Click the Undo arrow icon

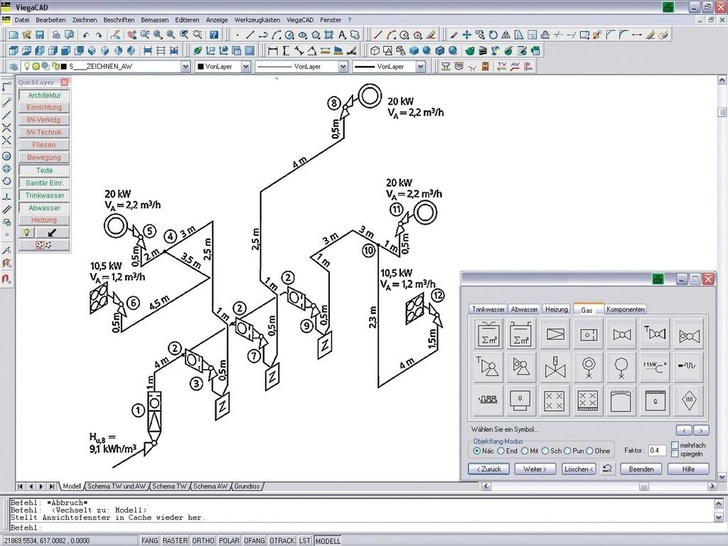point(86,35)
